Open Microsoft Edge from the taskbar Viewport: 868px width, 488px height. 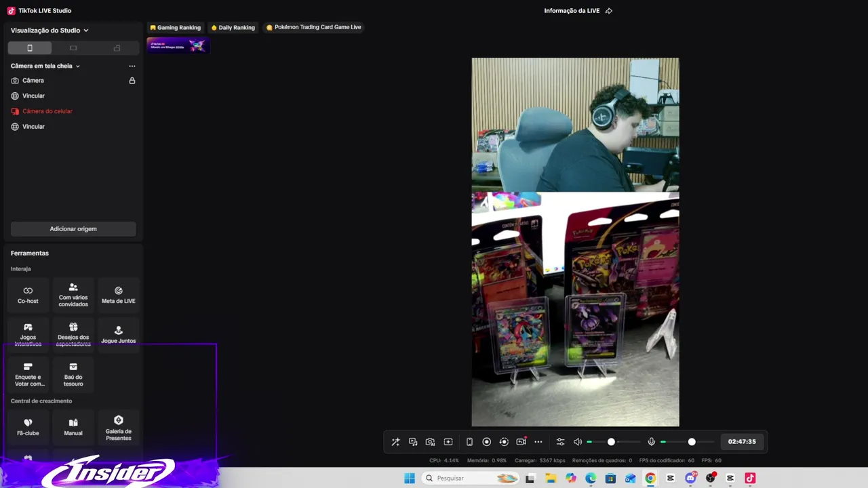click(x=591, y=479)
